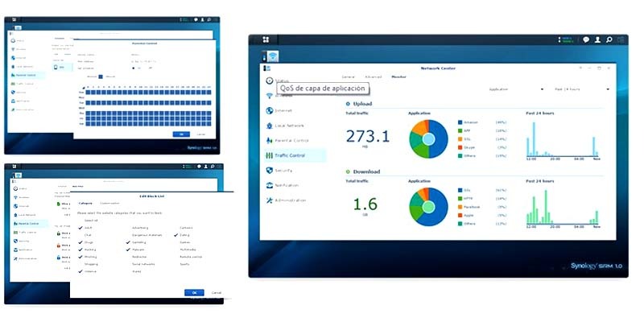Click the search magnifier in the large desktop taskbar

coord(609,39)
